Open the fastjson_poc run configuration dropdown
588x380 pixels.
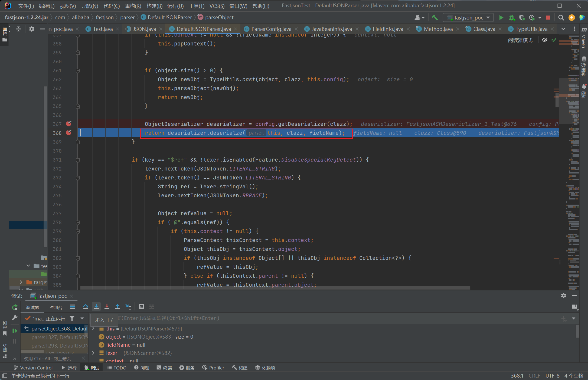coord(468,18)
